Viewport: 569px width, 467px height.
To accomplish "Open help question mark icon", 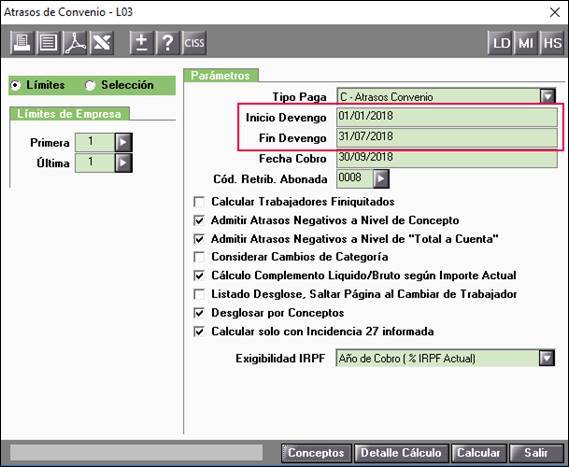I will [x=168, y=42].
